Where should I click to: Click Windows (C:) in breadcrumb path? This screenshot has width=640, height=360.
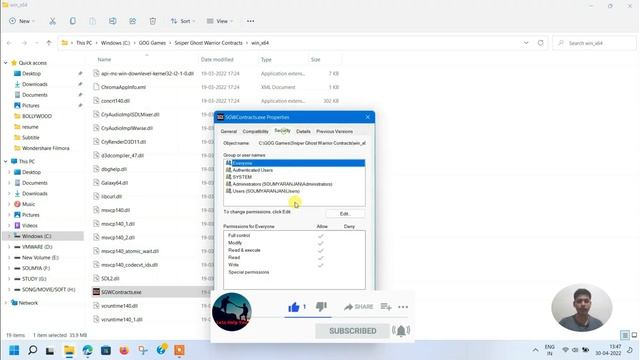click(x=115, y=43)
